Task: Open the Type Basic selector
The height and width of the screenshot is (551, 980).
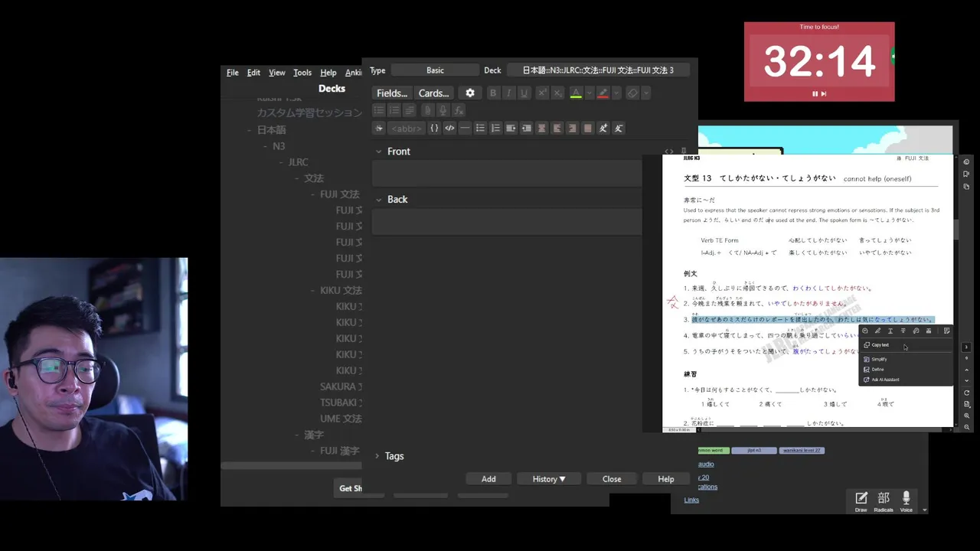Action: pos(435,70)
